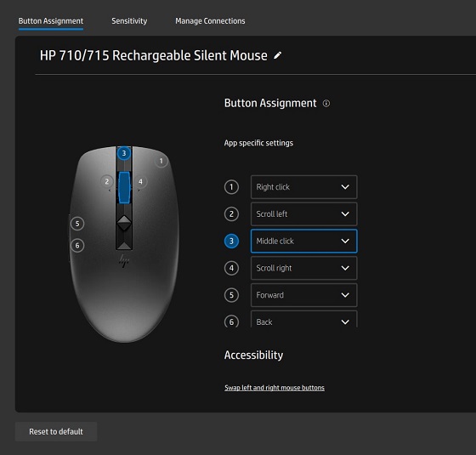Click the numbered 5 circle beside Forward
The image size is (476, 455).
click(231, 295)
